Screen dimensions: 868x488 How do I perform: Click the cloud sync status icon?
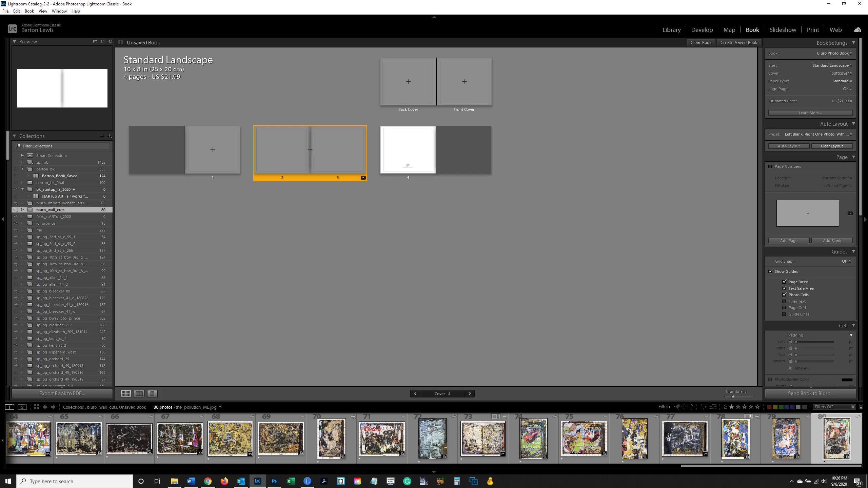pyautogui.click(x=857, y=30)
